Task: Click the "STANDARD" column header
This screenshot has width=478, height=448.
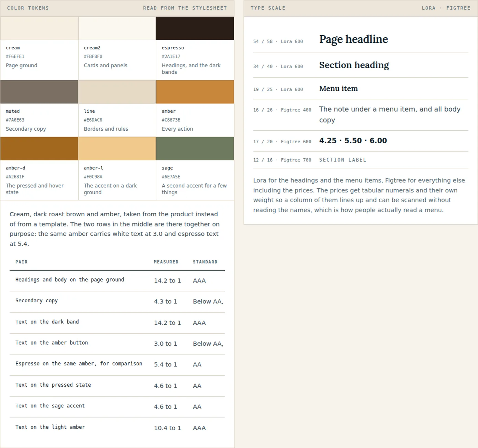Action: 205,262
